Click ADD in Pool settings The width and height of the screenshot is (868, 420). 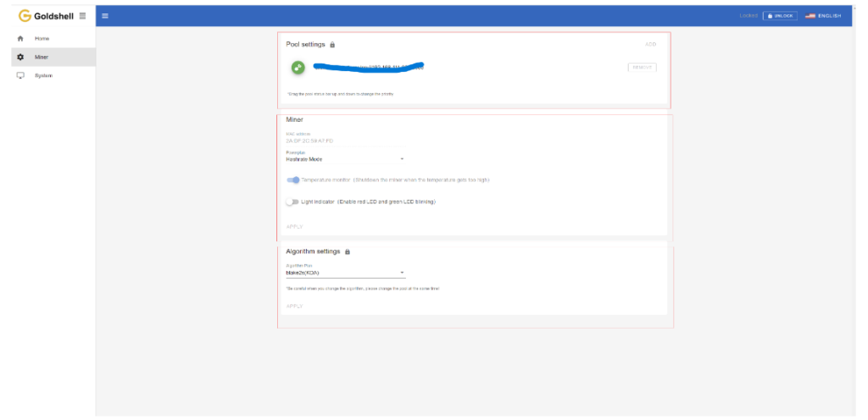pos(650,44)
